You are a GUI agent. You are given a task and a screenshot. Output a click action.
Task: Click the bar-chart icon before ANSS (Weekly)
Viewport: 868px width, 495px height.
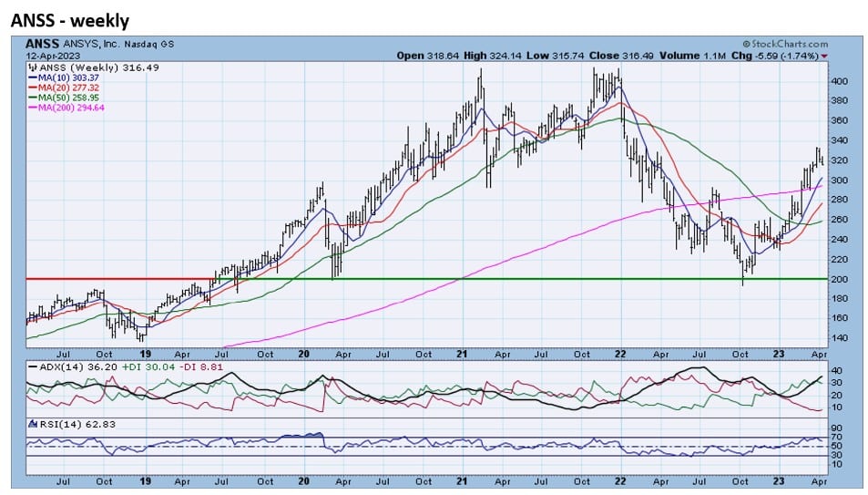click(x=33, y=67)
